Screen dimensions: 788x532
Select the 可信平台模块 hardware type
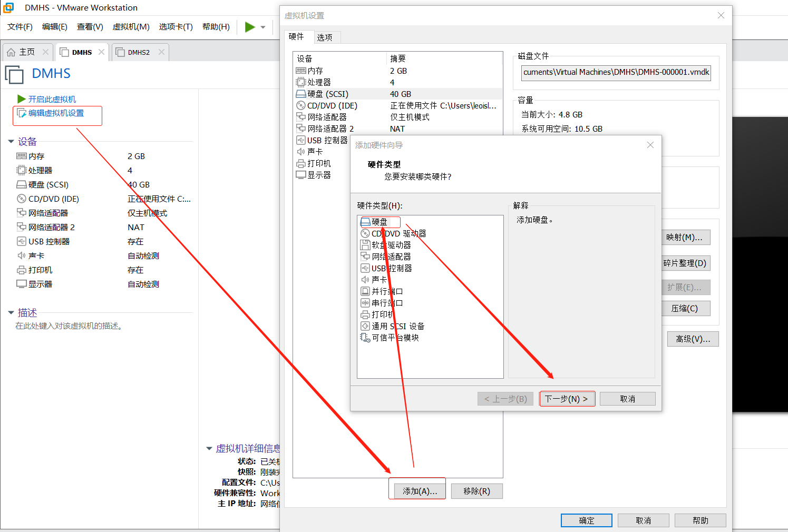pyautogui.click(x=395, y=337)
